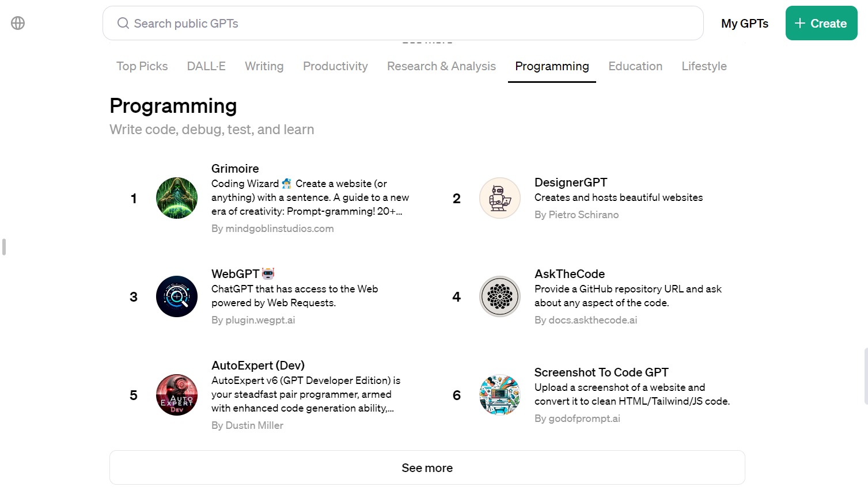Open the Productivity category tab
Image resolution: width=868 pixels, height=487 pixels.
coord(335,66)
